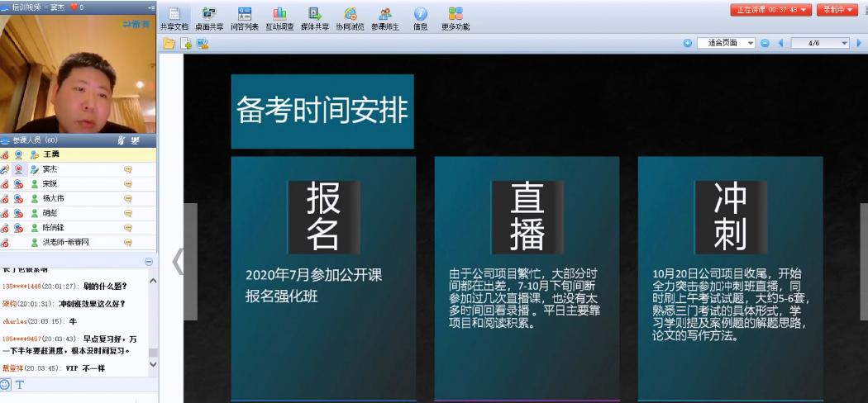Click the new document page icon
This screenshot has height=403, width=868.
pyautogui.click(x=186, y=43)
